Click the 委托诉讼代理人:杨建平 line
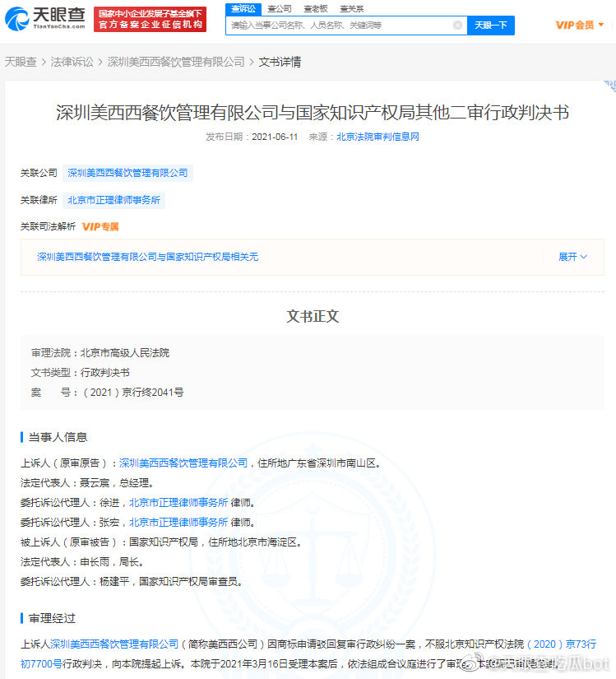The height and width of the screenshot is (679, 616). [x=131, y=582]
